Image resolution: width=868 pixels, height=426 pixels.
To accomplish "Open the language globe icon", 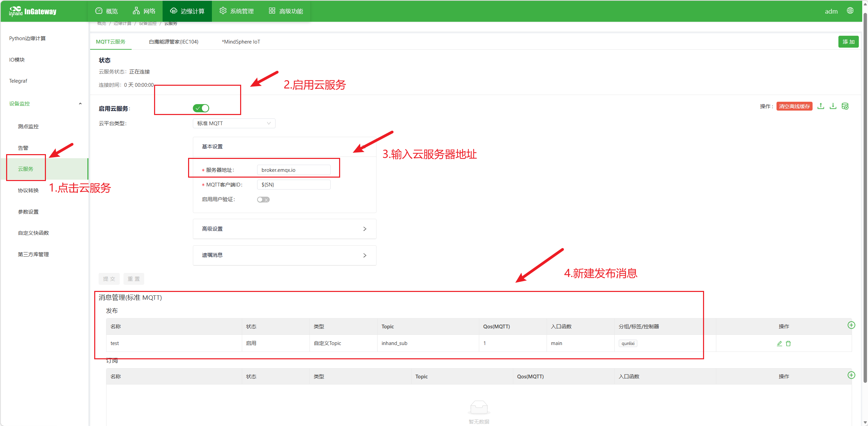I will (x=850, y=11).
